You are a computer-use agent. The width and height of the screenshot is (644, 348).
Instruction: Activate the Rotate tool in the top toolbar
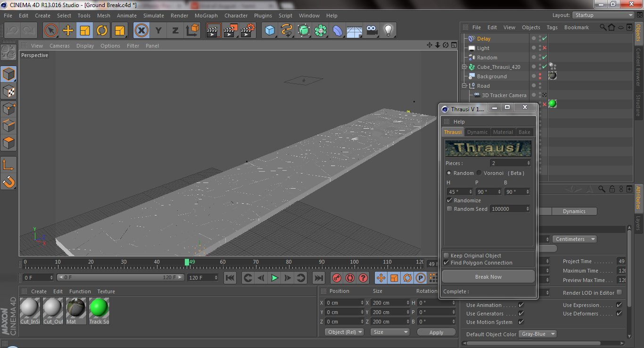102,31
